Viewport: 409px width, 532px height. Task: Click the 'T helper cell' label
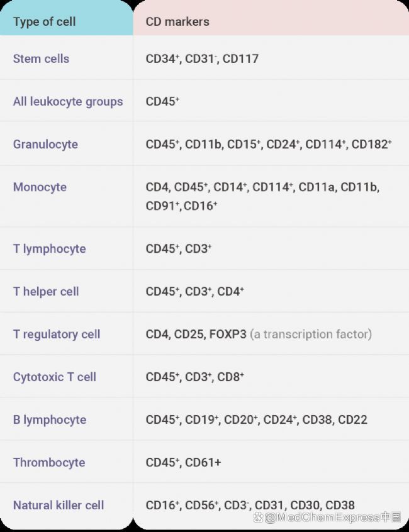tap(46, 291)
